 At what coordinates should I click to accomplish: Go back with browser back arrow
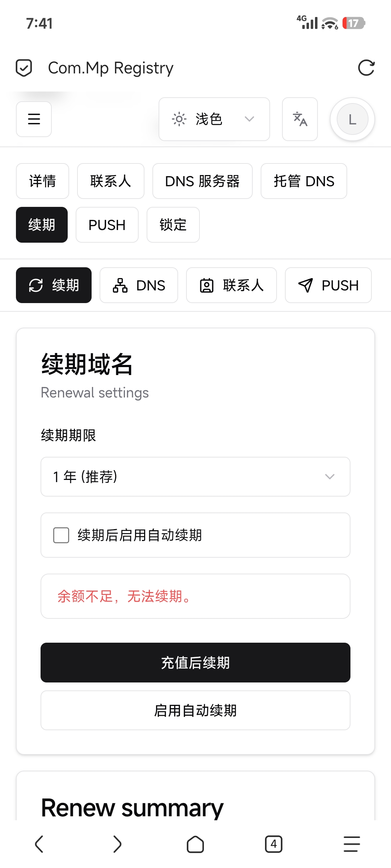pyautogui.click(x=39, y=844)
